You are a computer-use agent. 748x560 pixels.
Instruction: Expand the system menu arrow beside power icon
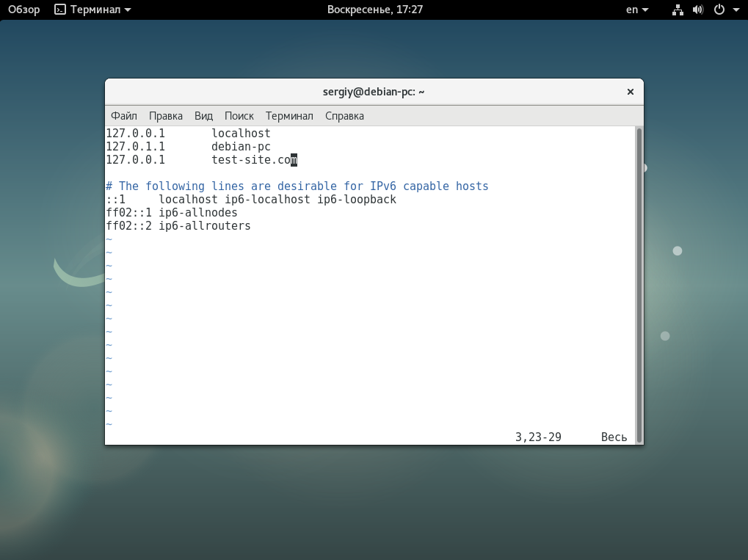tap(735, 10)
